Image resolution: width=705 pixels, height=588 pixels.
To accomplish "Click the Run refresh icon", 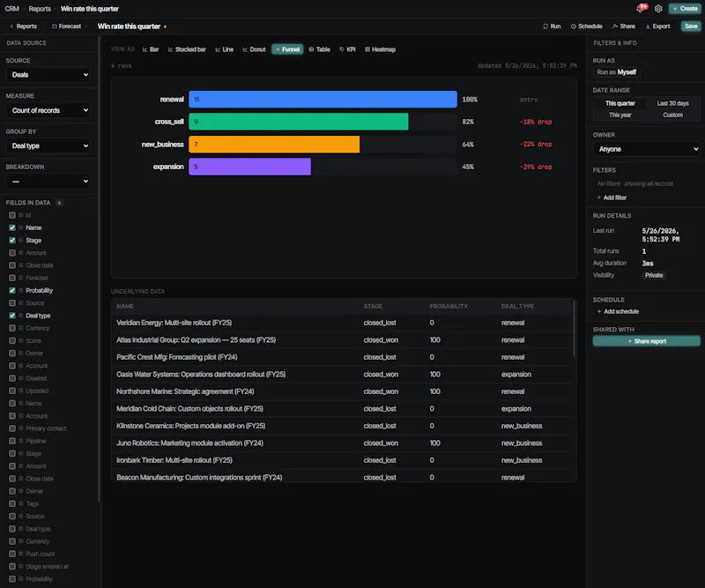I will pos(545,26).
